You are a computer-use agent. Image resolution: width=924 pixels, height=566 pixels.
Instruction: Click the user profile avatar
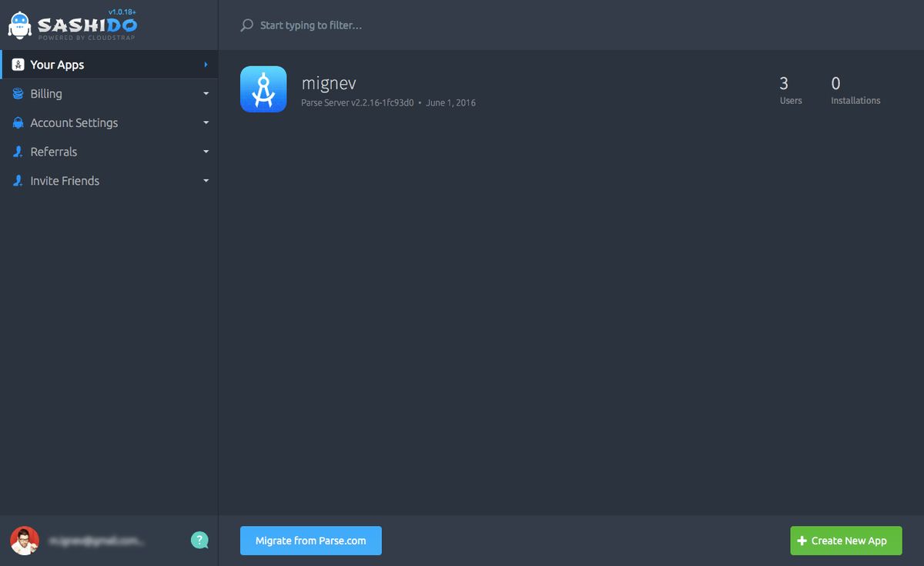click(x=24, y=541)
